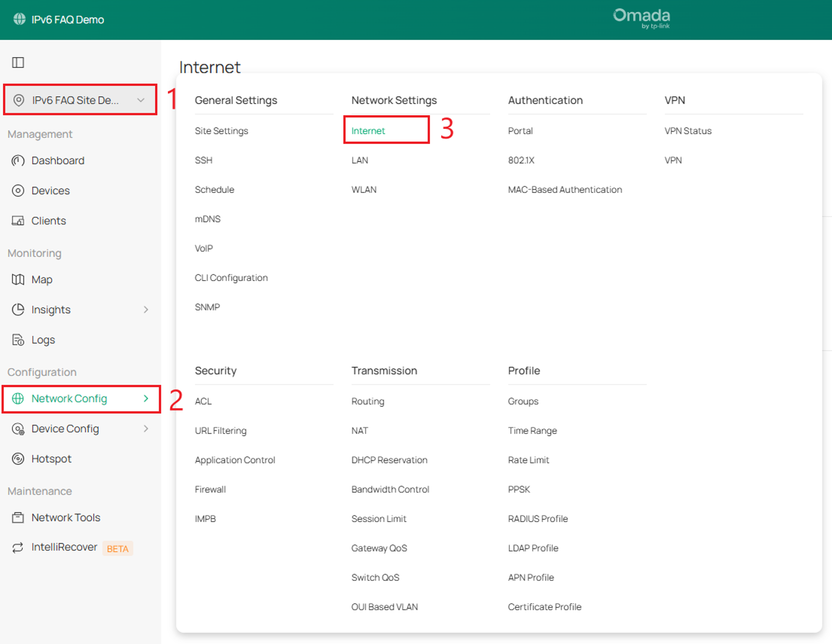
Task: Expand the Insights submenu chevron
Action: coord(146,309)
